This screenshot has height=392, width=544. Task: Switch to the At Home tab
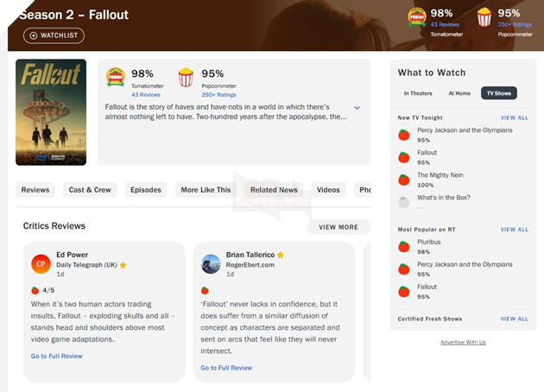459,93
